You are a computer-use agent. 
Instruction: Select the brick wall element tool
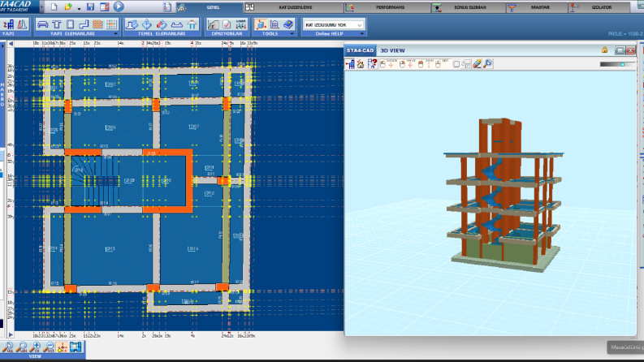97,24
